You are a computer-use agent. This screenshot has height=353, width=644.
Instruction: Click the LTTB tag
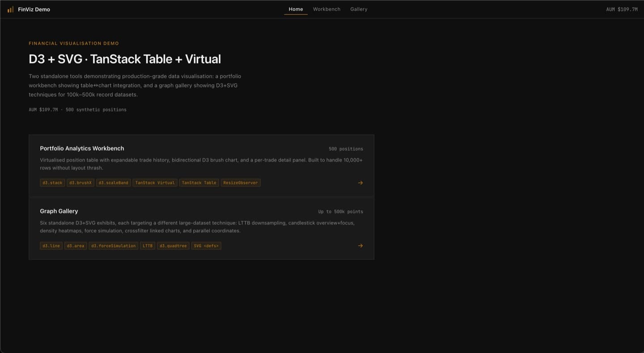(x=148, y=246)
